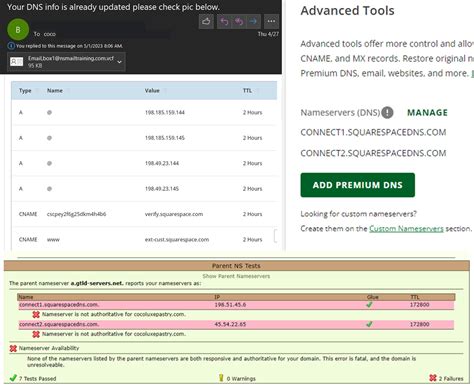This screenshot has width=474, height=386.
Task: Click the red X beside Nameserver Availability
Action: point(13,348)
